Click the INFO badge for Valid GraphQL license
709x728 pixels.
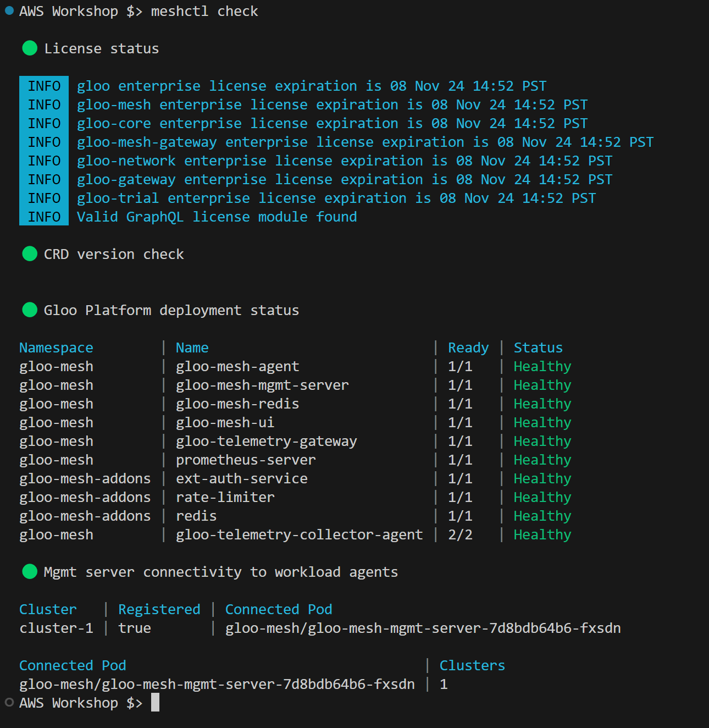tap(44, 217)
